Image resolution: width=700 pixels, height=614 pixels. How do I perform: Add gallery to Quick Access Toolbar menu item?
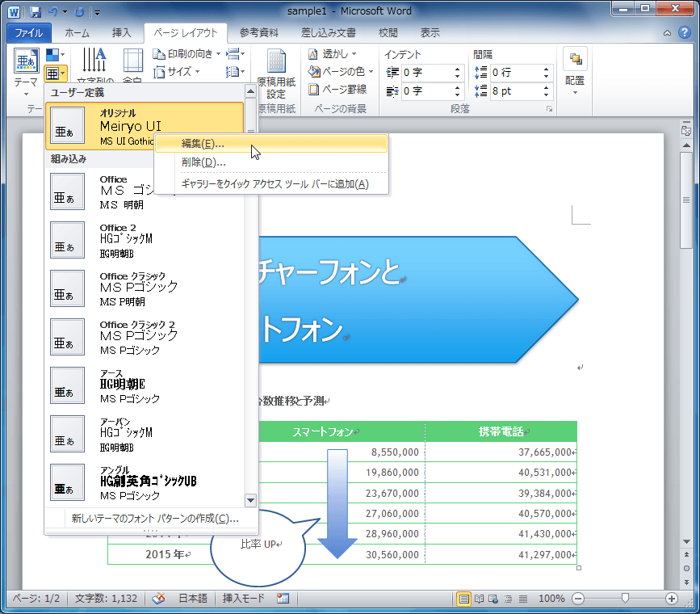[x=271, y=184]
